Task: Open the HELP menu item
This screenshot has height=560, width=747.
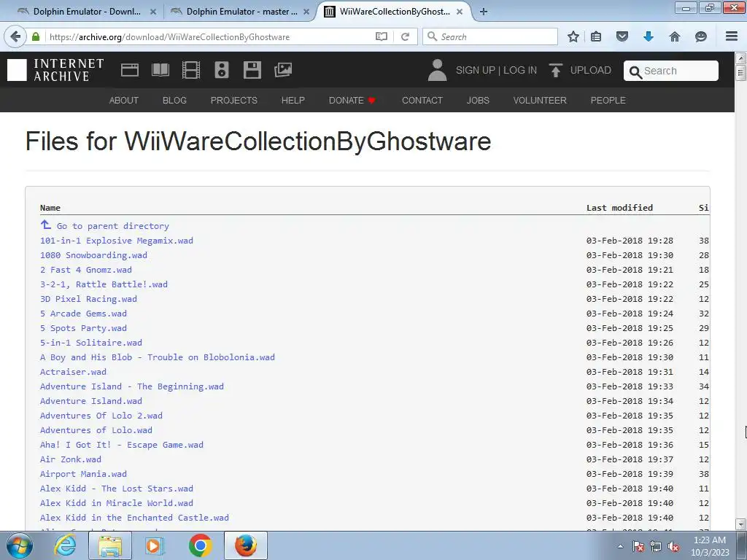Action: tap(293, 100)
